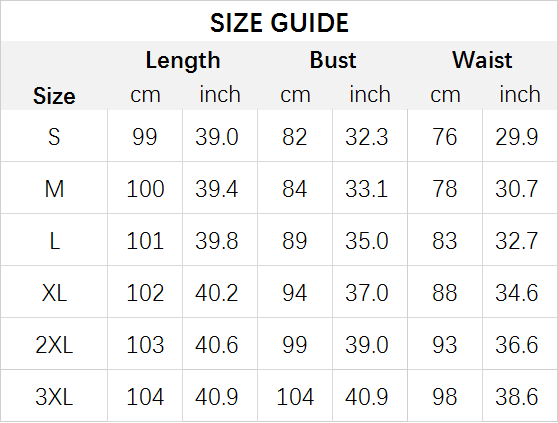Click the 94 cm bust cell

pos(295,293)
